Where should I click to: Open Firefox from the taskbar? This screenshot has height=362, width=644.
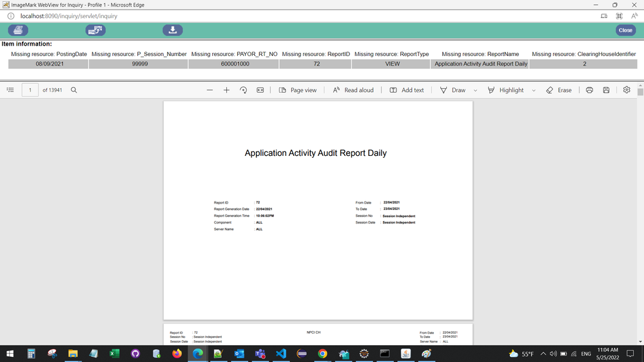pyautogui.click(x=177, y=354)
